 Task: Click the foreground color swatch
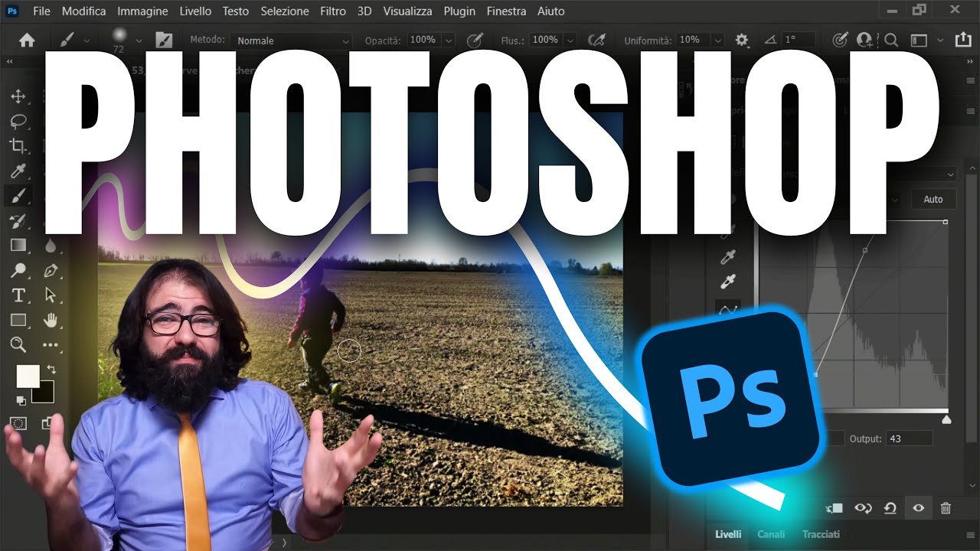[x=27, y=376]
